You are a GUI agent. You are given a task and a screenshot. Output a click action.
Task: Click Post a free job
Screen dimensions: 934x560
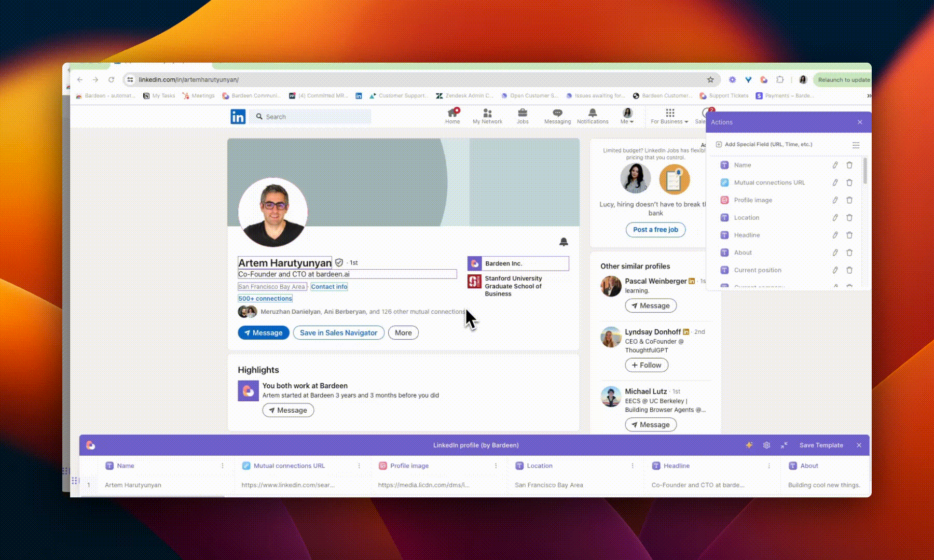(655, 229)
